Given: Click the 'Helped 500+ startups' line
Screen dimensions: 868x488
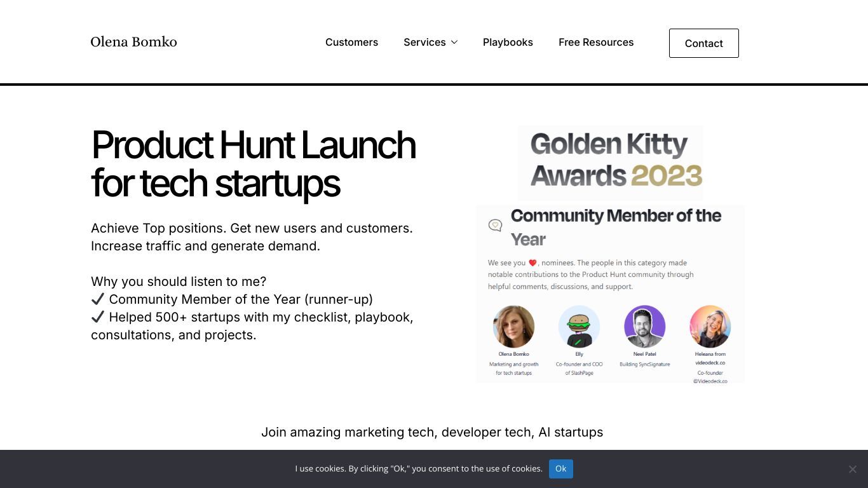Looking at the screenshot, I should click(x=252, y=326).
